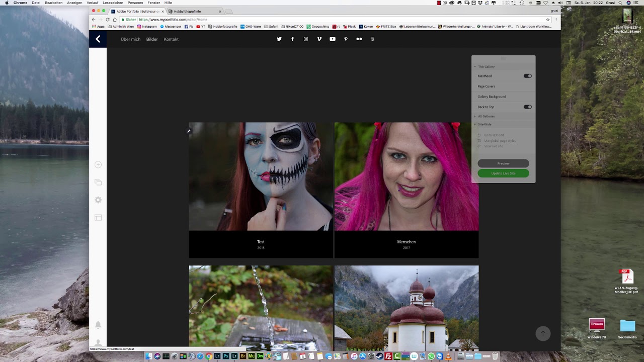Click the Test gallery title text
Viewport: 644px width, 362px height.
[261, 242]
